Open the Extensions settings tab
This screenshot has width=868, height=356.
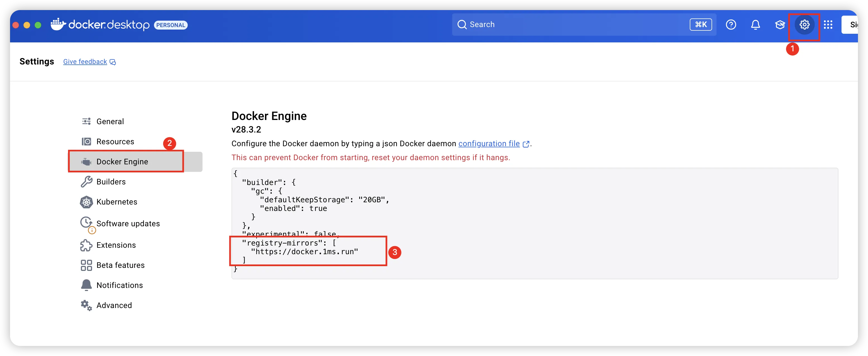click(136, 245)
